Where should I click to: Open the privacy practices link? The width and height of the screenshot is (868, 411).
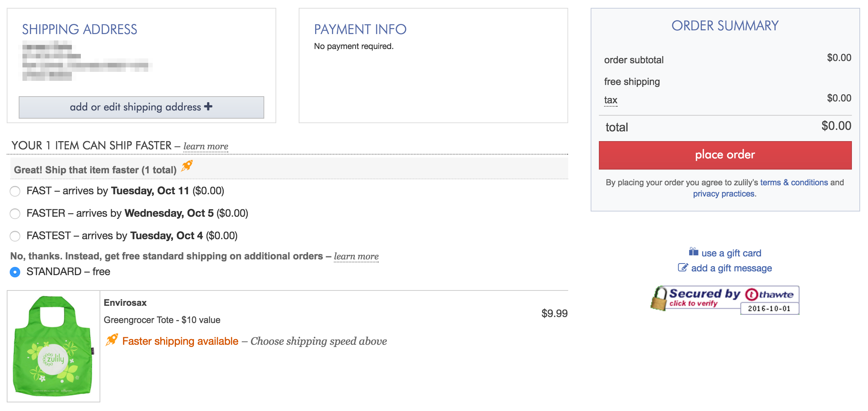click(724, 194)
